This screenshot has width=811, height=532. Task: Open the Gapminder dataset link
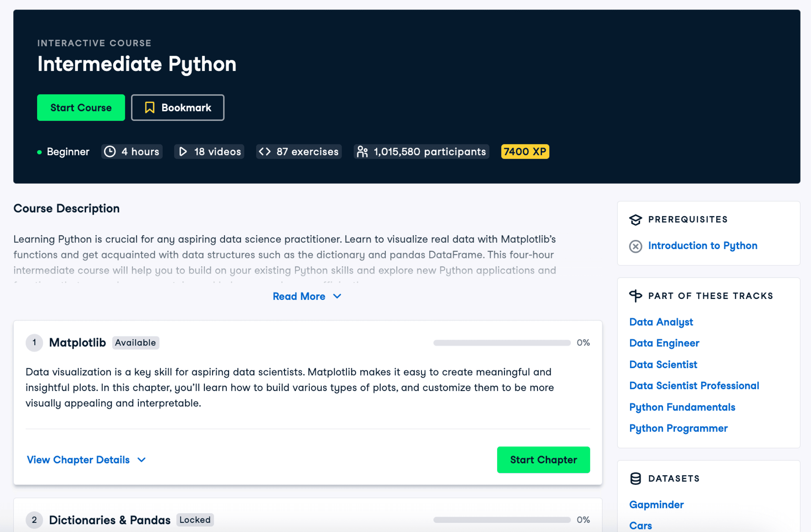coord(656,505)
